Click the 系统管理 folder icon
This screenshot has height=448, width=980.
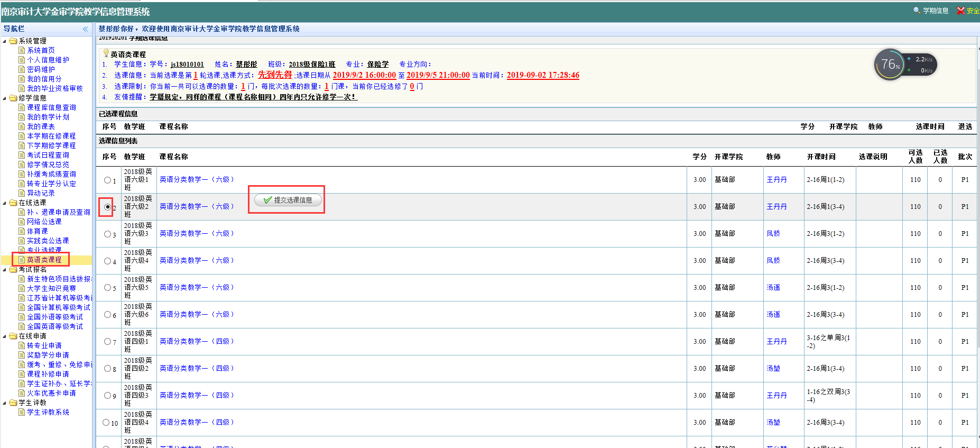tap(13, 41)
